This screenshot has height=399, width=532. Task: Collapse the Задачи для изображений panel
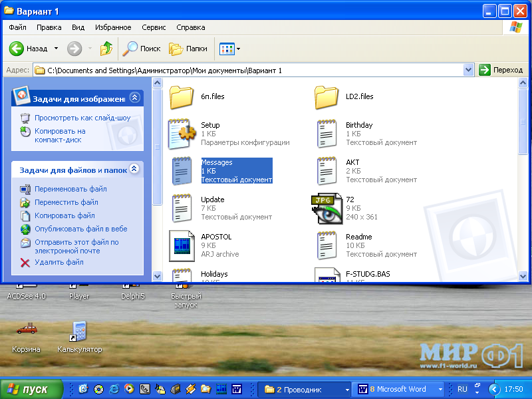pyautogui.click(x=135, y=98)
